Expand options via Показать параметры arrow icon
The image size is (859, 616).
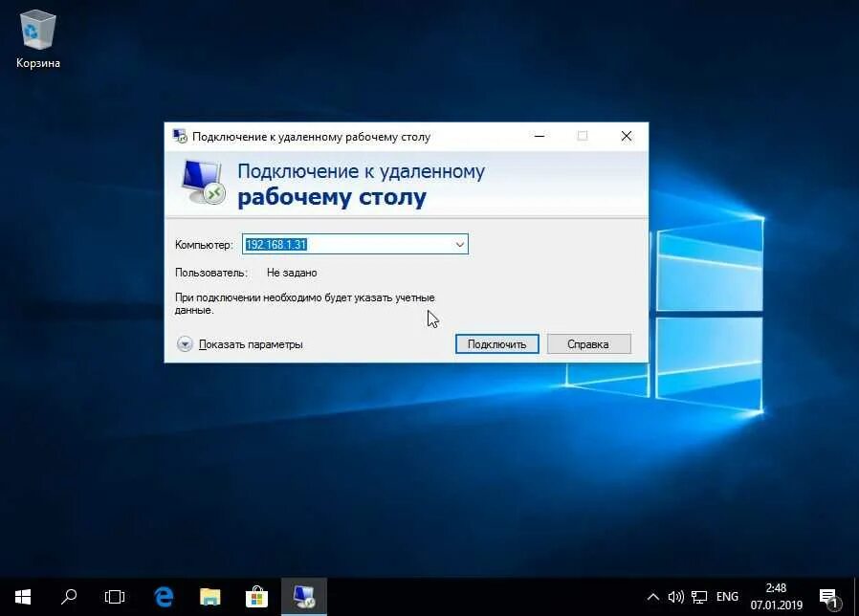pos(185,344)
